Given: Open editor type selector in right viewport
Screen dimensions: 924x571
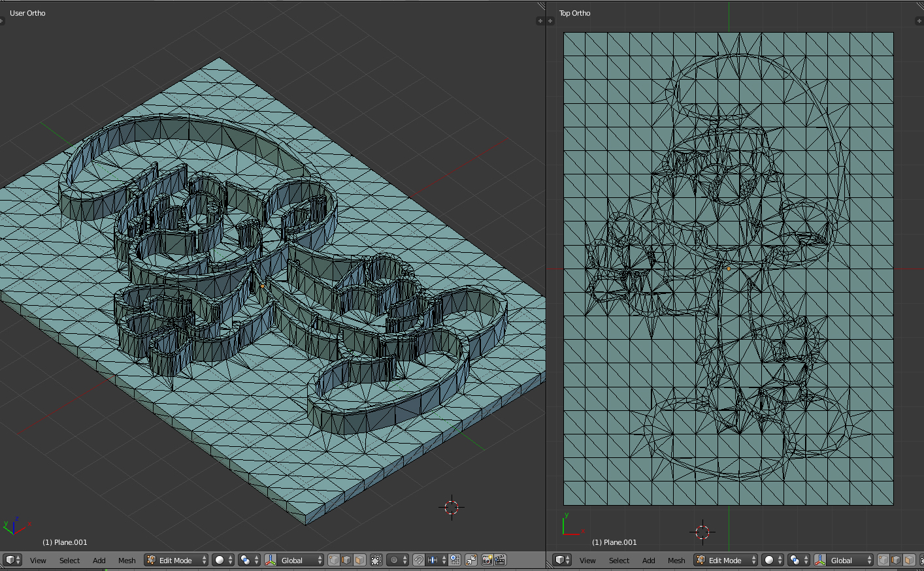Looking at the screenshot, I should pyautogui.click(x=562, y=560).
